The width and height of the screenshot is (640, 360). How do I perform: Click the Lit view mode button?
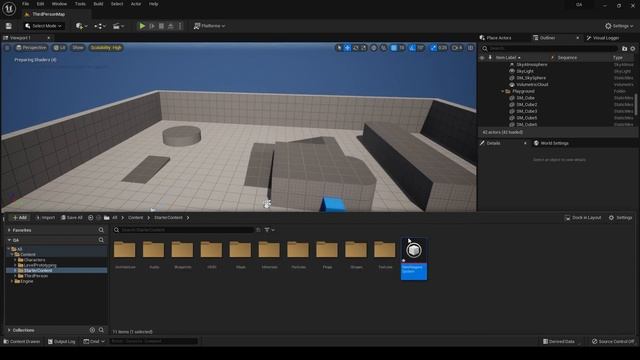[x=60, y=48]
